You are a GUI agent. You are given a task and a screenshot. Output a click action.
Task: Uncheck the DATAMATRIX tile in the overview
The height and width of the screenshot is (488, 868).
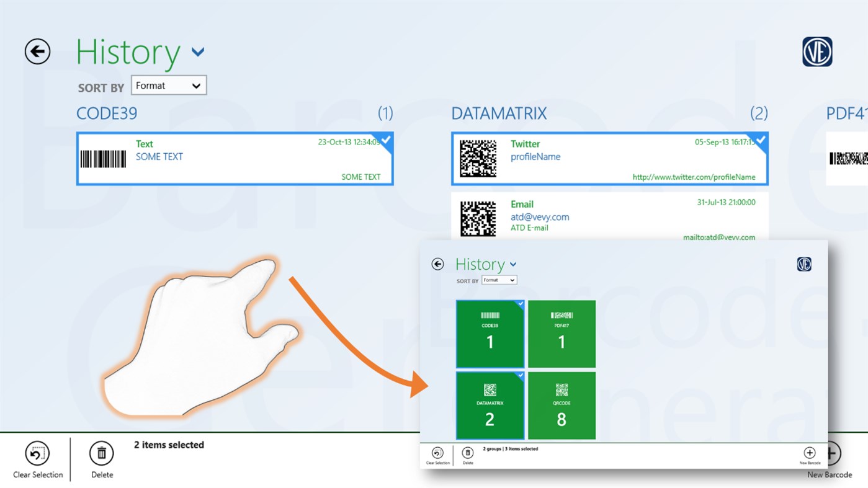[x=521, y=376]
